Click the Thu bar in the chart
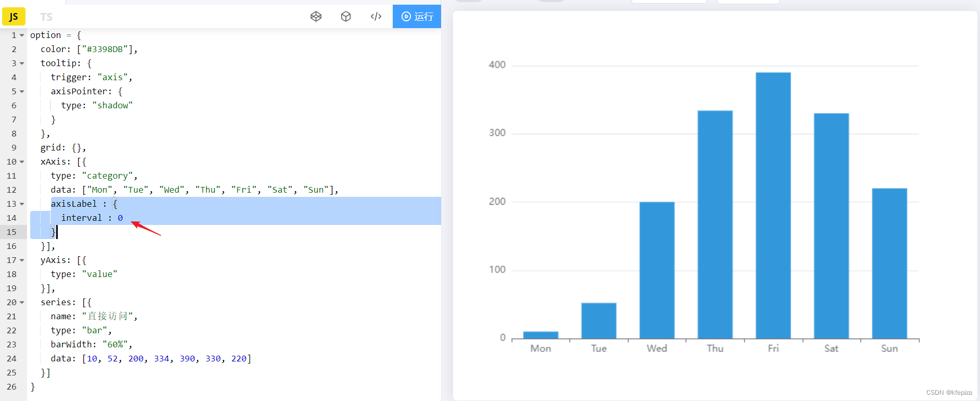This screenshot has height=401, width=980. (x=715, y=224)
